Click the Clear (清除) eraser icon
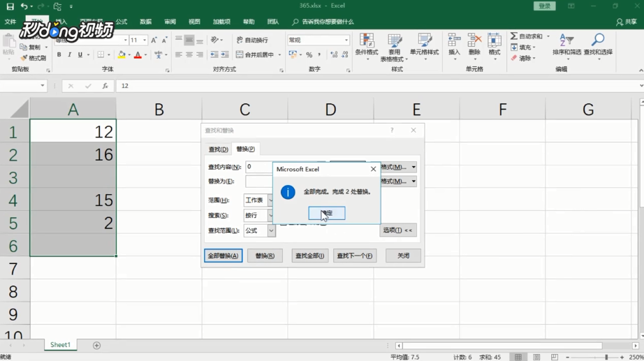The image size is (644, 361). tap(514, 59)
